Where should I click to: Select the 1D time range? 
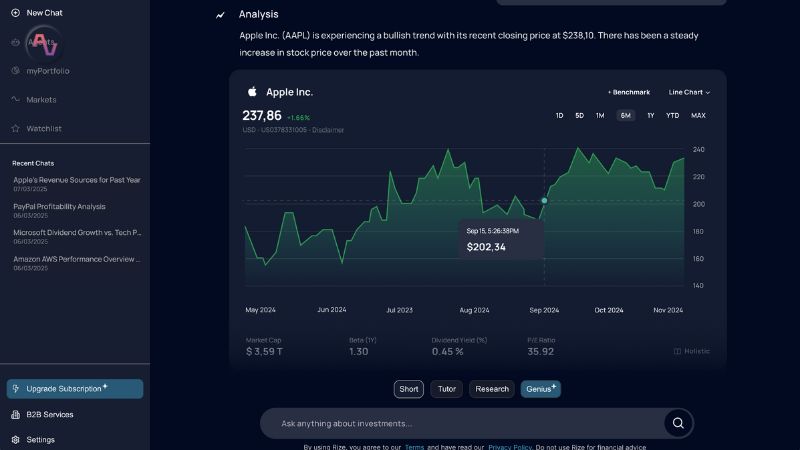[559, 116]
